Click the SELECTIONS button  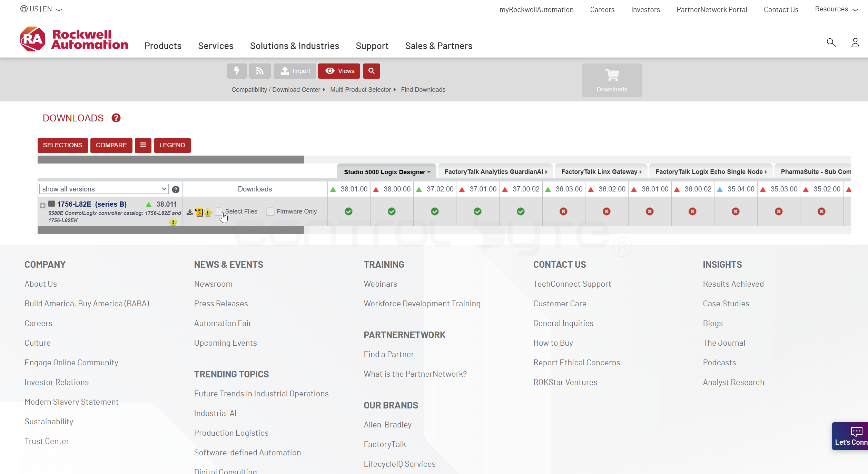click(63, 145)
